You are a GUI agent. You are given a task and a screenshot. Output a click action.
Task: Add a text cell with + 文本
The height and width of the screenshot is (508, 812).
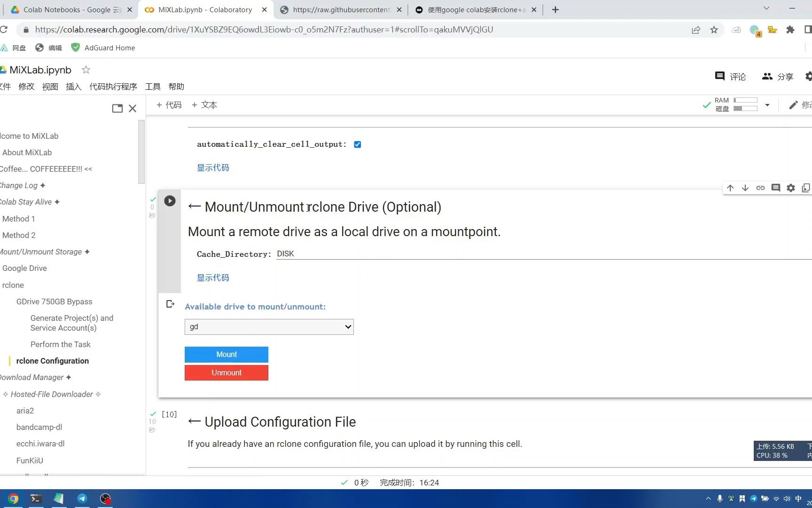(204, 105)
